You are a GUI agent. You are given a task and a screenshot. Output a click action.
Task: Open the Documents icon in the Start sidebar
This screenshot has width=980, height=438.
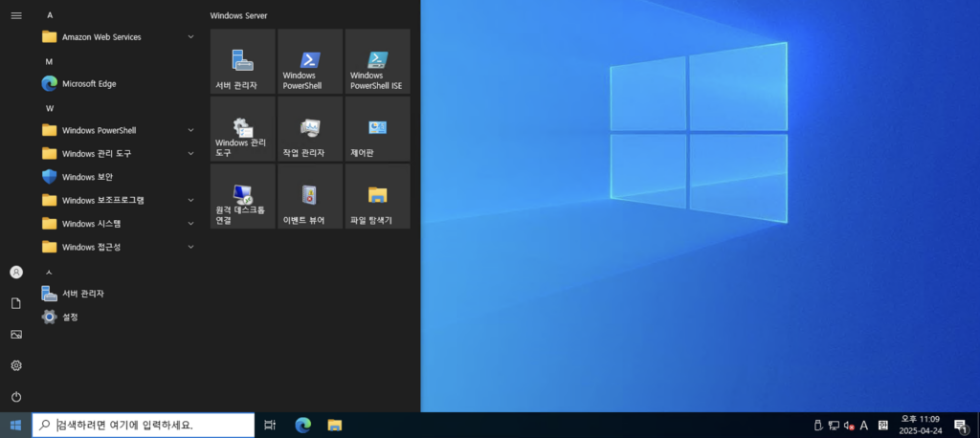16,303
